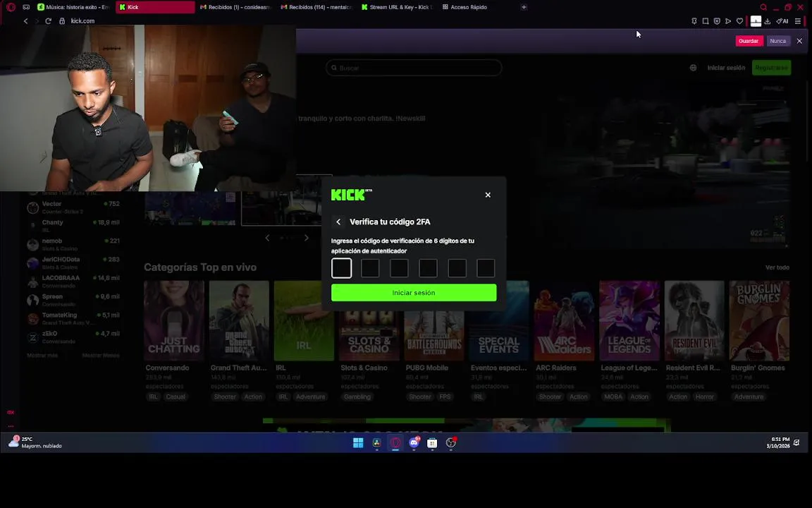Submit the green Iniciar sesión button
812x508 pixels.
pos(414,293)
